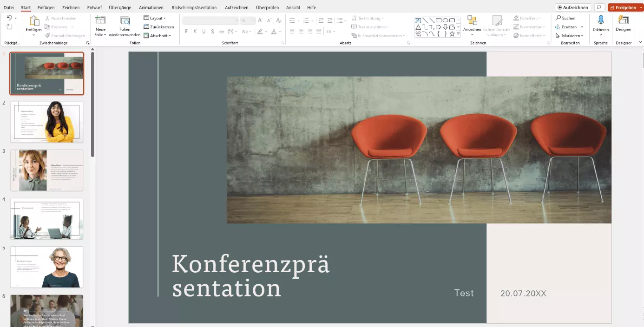Click the Redo arrow icon
Viewport: 644px width, 327px height.
coord(9,26)
